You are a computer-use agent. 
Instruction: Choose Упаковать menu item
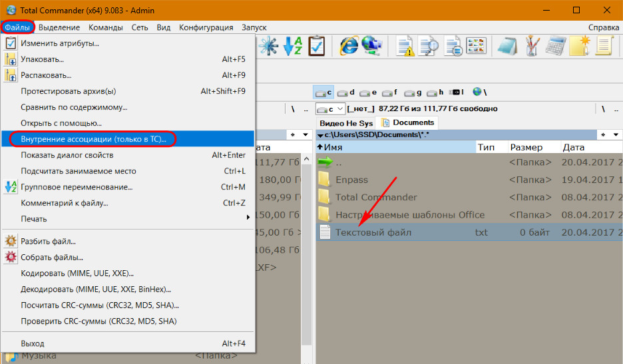[128, 59]
